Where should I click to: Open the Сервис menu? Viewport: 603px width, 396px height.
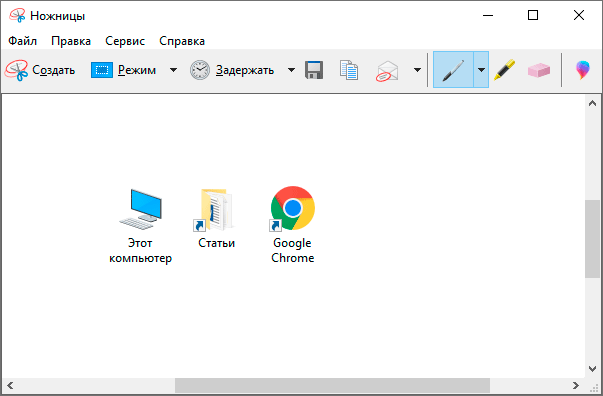point(125,41)
